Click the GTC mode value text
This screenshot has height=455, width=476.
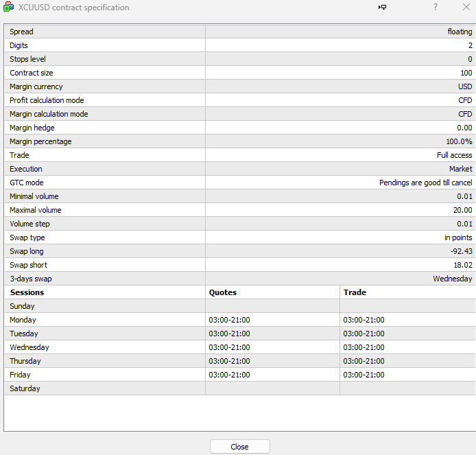point(425,183)
